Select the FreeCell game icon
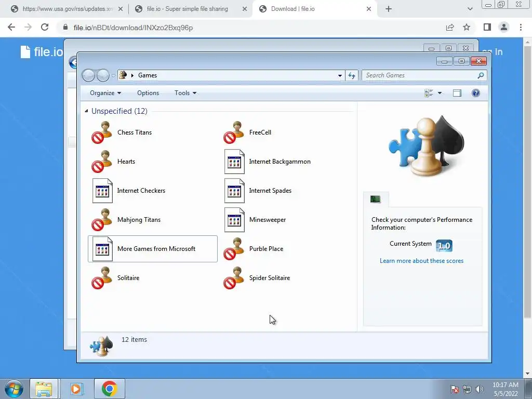Screen dimensions: 532x399 click(234, 132)
